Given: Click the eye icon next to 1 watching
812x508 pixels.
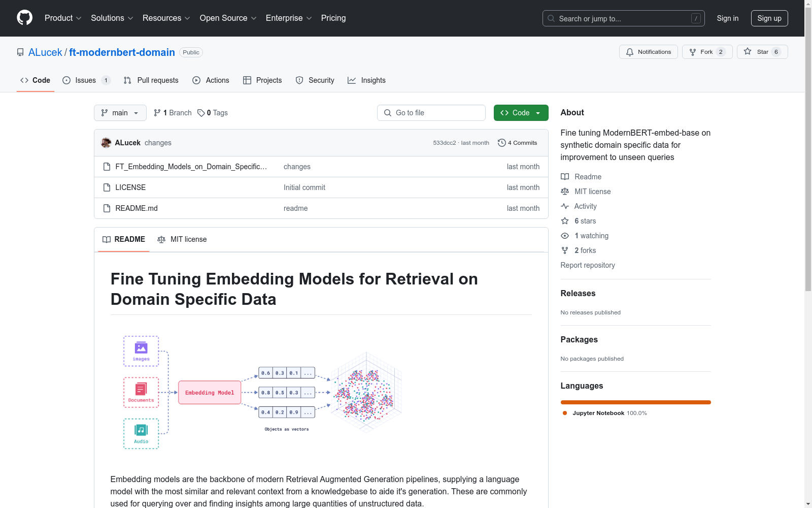Looking at the screenshot, I should coord(565,236).
